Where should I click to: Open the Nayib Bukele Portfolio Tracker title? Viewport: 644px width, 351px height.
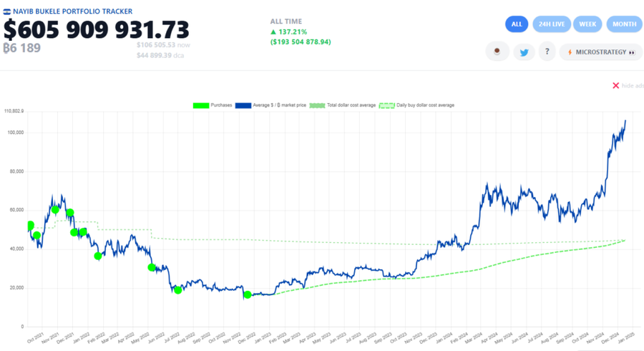pyautogui.click(x=73, y=11)
